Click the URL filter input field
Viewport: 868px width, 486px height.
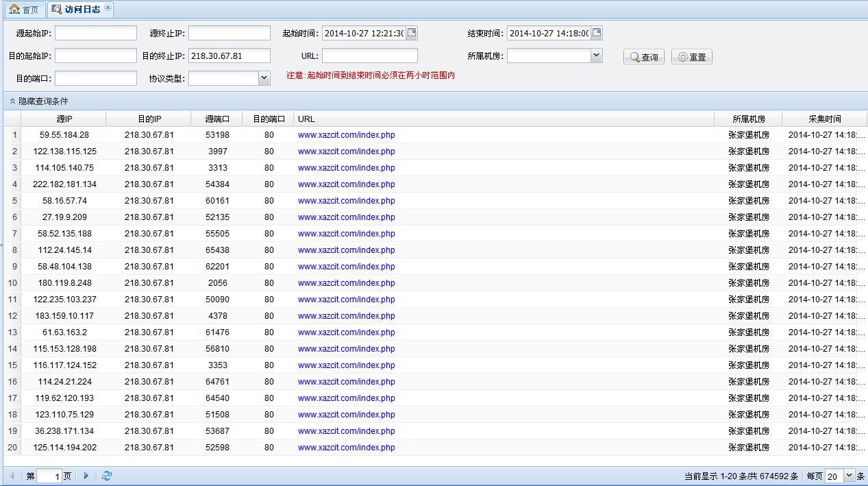coord(370,56)
